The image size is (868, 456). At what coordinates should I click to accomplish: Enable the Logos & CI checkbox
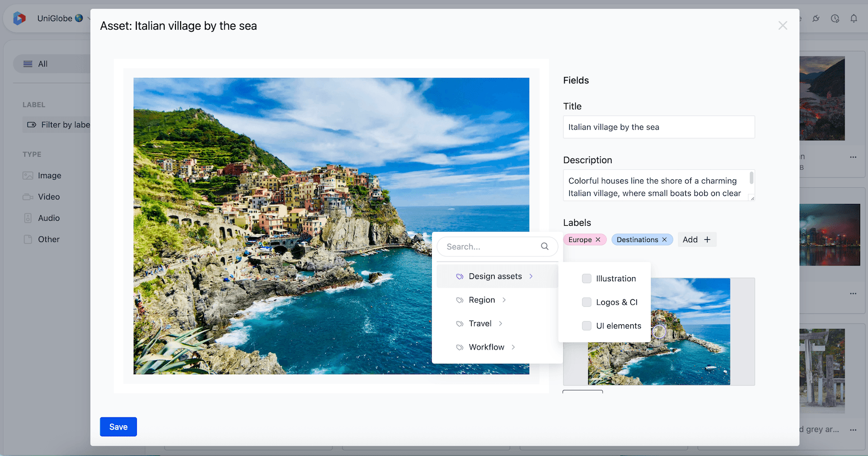point(587,302)
